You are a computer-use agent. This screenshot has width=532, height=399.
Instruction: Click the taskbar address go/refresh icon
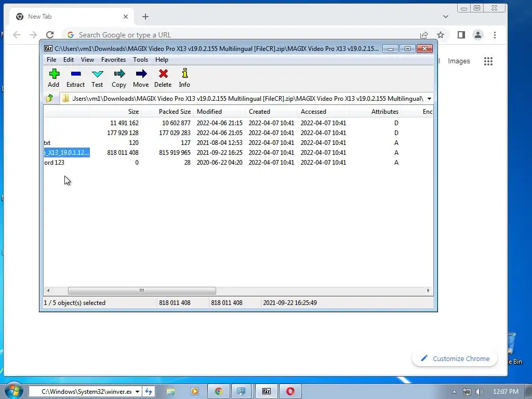click(x=149, y=392)
